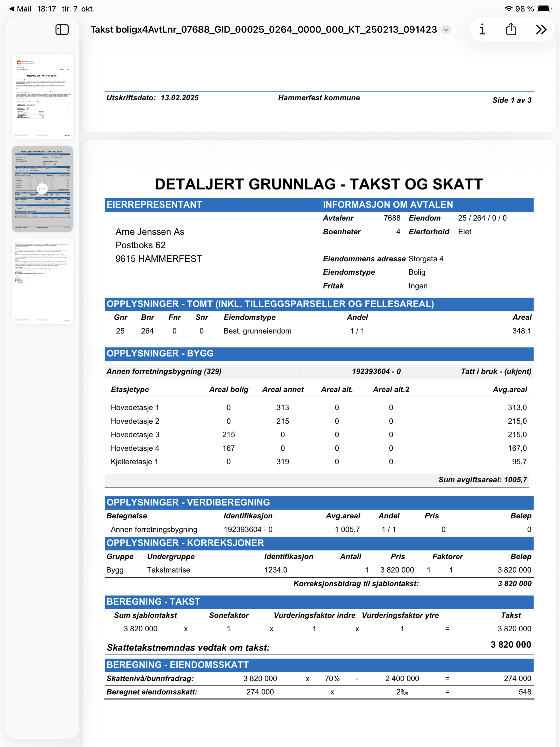Screen dimensions: 560x747
Task: Tap the Sum avgiftsareal 1005,7 line
Action: click(482, 480)
